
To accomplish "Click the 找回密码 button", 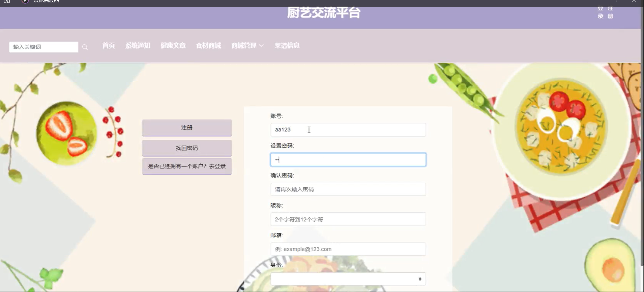I will coord(187,148).
